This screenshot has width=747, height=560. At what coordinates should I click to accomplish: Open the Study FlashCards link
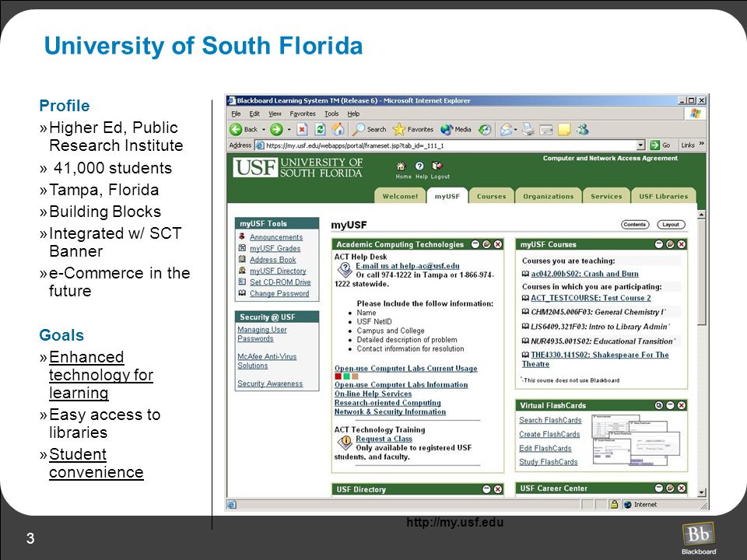click(549, 462)
